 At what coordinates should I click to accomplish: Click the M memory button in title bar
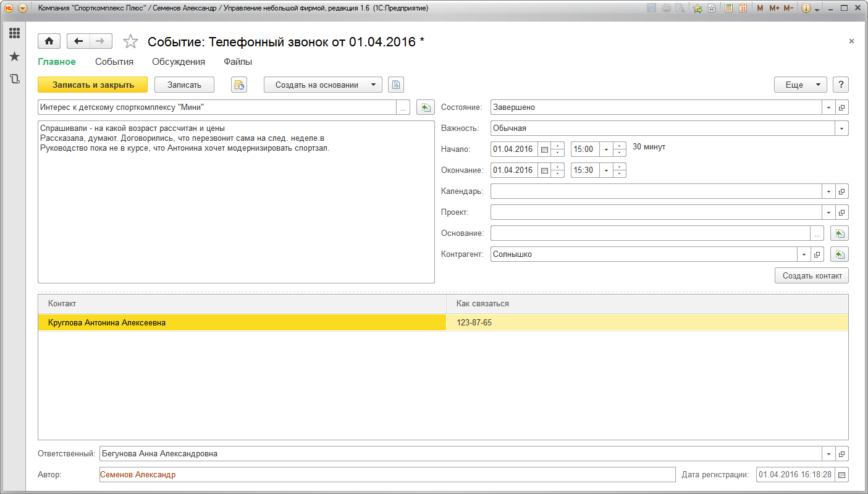pos(760,9)
